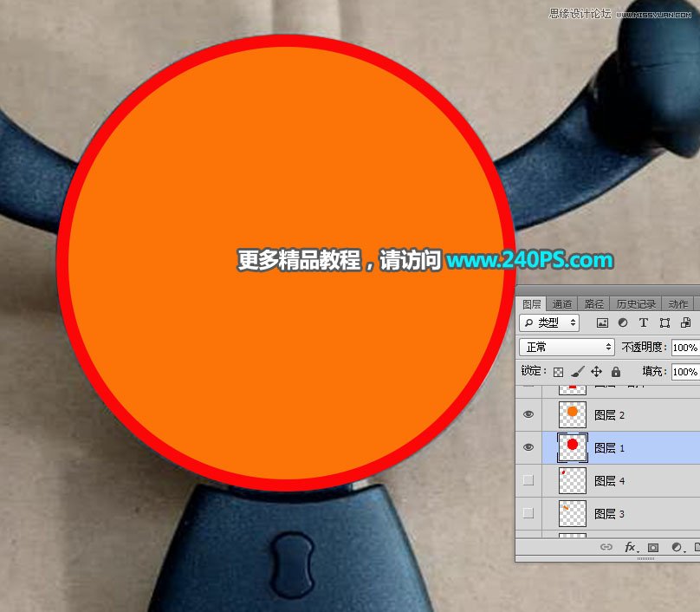Filter layers by shape kind
The height and width of the screenshot is (612, 700).
(x=664, y=322)
